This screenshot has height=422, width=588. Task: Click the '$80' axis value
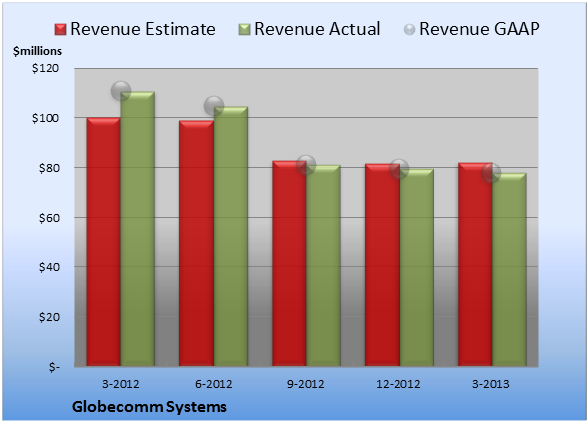click(49, 168)
